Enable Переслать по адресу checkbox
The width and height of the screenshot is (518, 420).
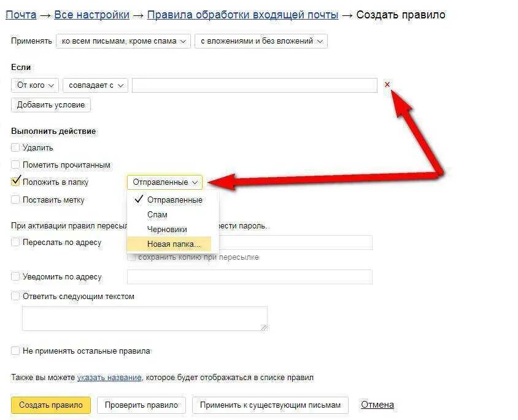pos(15,242)
